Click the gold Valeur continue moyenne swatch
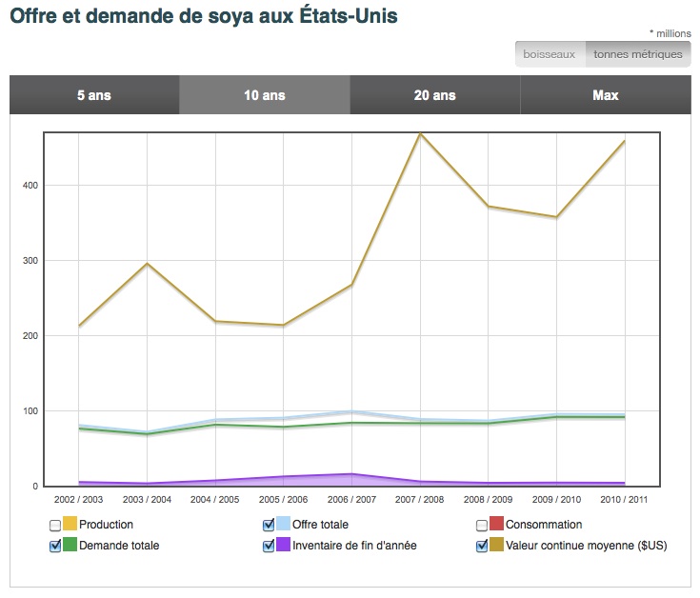Screen dimensions: 700x598 [496, 546]
